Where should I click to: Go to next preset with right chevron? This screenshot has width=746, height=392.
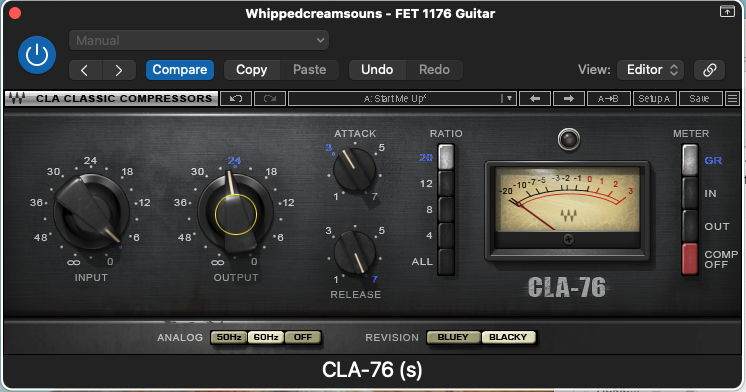pos(119,70)
